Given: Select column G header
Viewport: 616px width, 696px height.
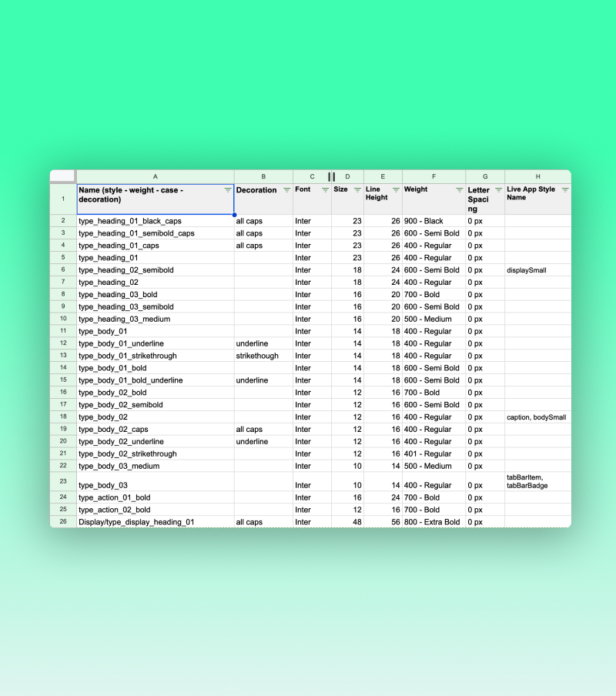Looking at the screenshot, I should click(x=485, y=176).
